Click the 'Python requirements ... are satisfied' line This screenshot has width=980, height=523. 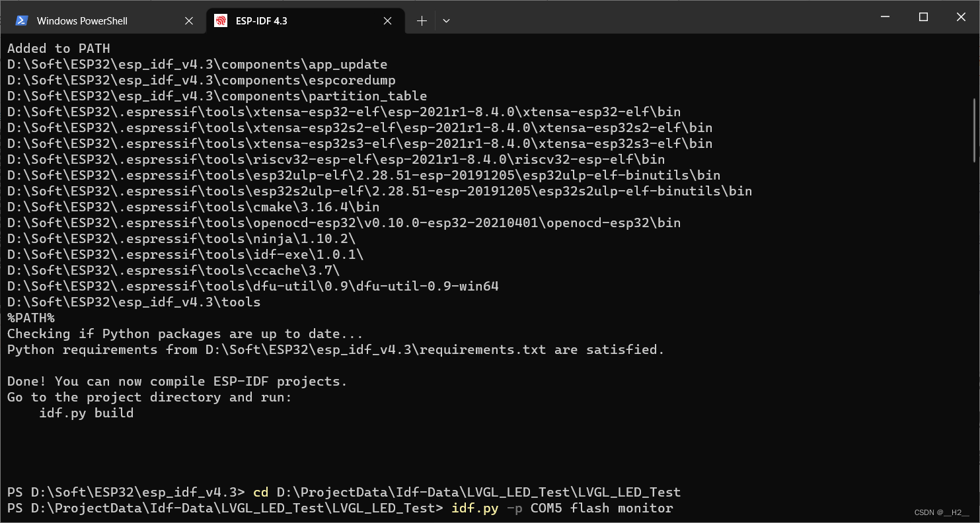tap(336, 349)
